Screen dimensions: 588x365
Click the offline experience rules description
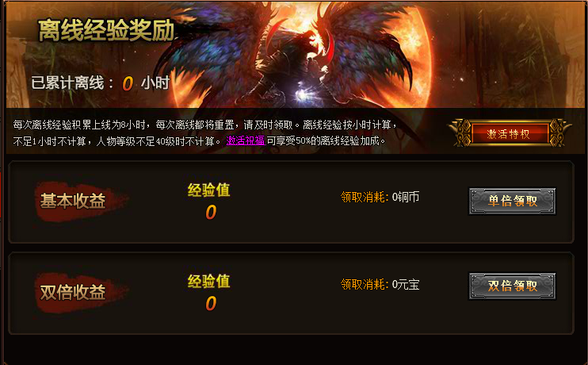point(204,133)
